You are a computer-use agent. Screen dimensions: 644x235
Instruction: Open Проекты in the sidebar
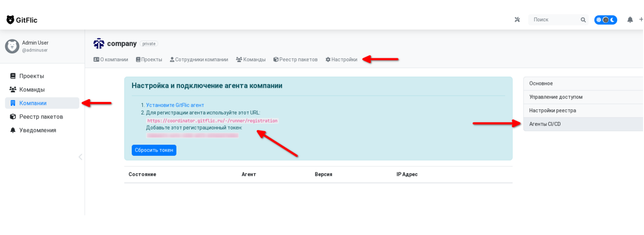coord(42,76)
